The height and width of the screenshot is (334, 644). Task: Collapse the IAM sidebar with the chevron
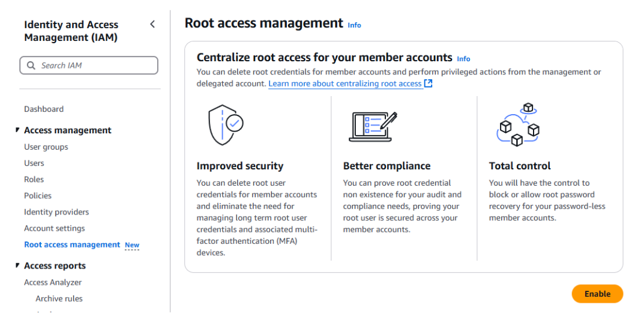152,24
